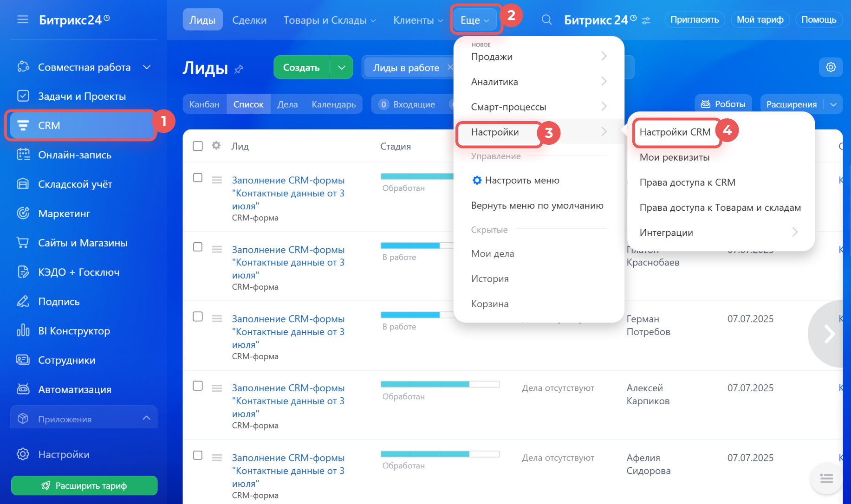Click the large right arrow to scroll table

pos(829,334)
